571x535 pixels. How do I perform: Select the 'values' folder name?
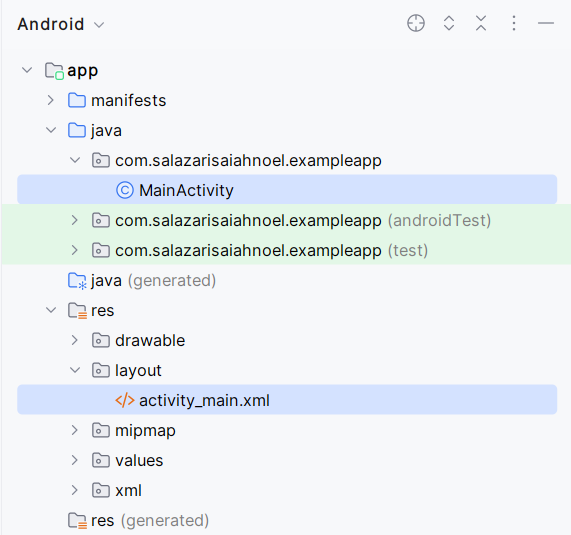139,461
